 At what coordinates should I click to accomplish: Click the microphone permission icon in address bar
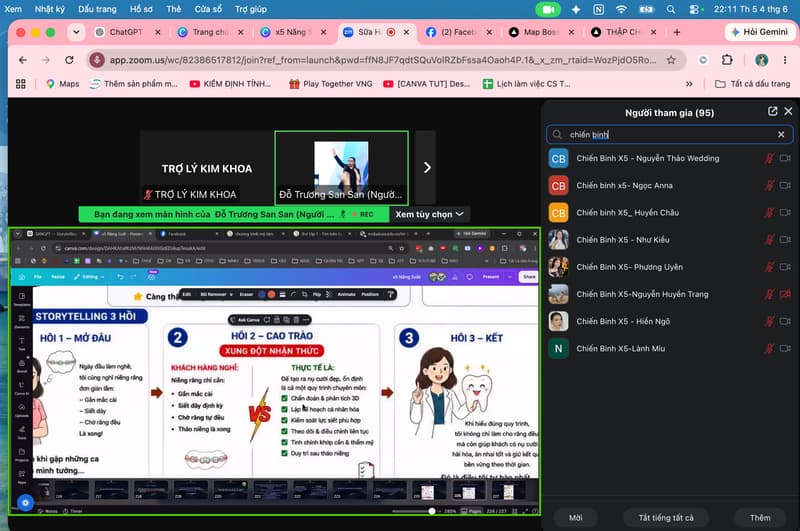pos(97,60)
